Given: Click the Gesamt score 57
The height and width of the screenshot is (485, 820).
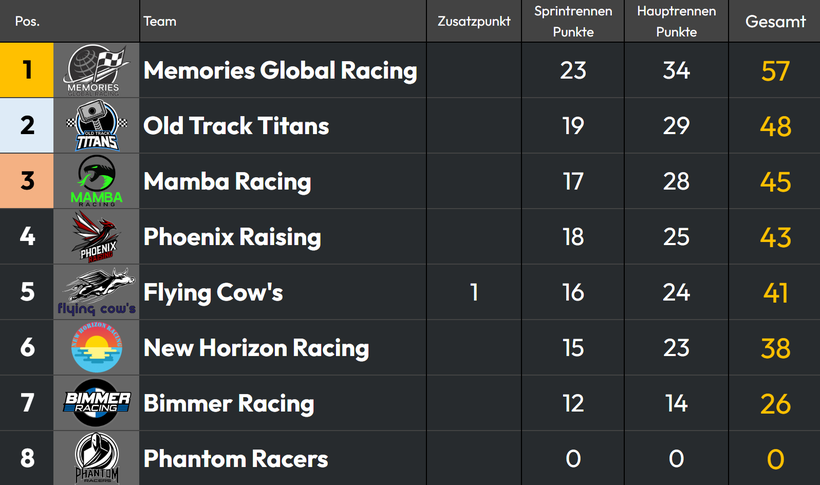Looking at the screenshot, I should (x=775, y=71).
